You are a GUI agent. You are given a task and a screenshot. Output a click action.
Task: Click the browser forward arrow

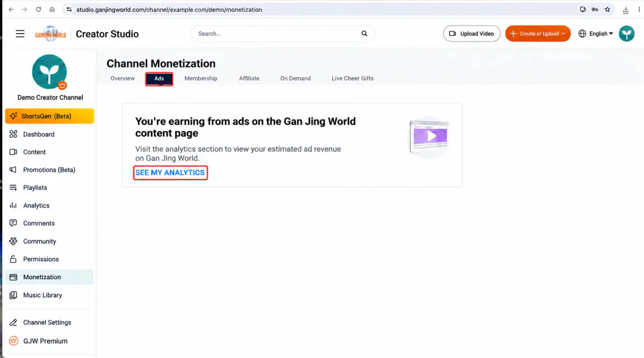coord(25,10)
